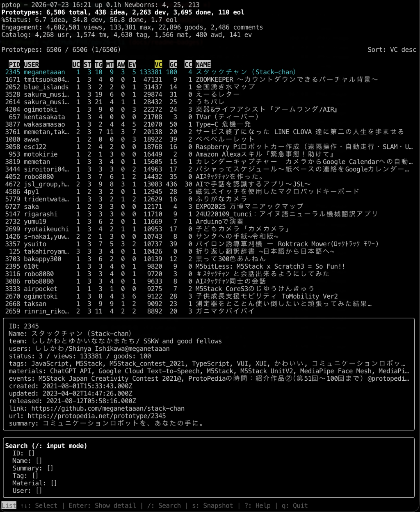Click the NAME column header
The image size is (420, 512).
tap(203, 64)
